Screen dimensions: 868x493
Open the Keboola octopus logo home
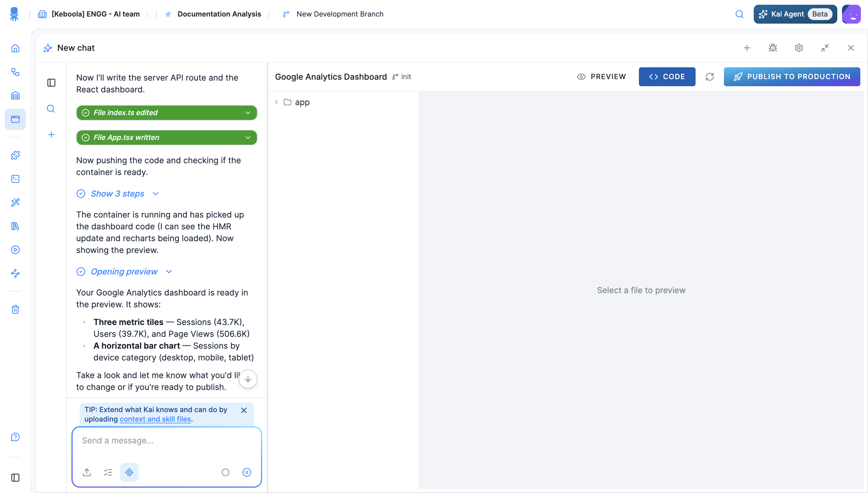pyautogui.click(x=14, y=14)
